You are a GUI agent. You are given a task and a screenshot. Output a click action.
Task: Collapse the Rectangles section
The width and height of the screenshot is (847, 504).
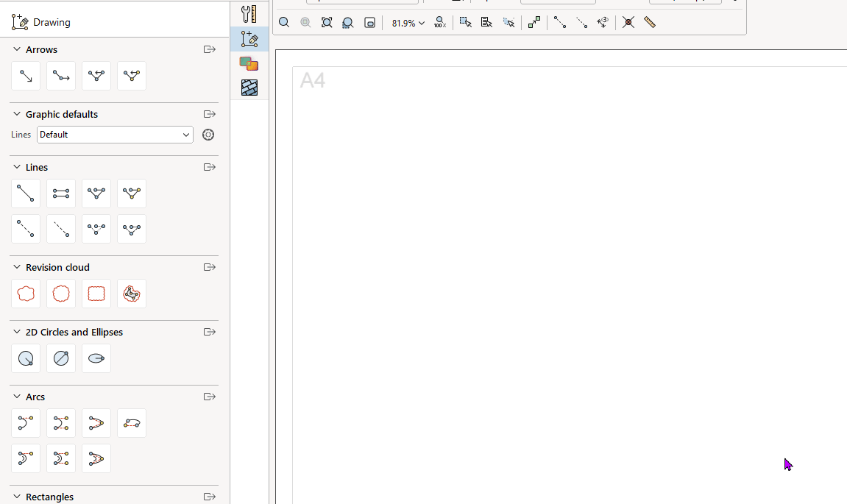[17, 497]
